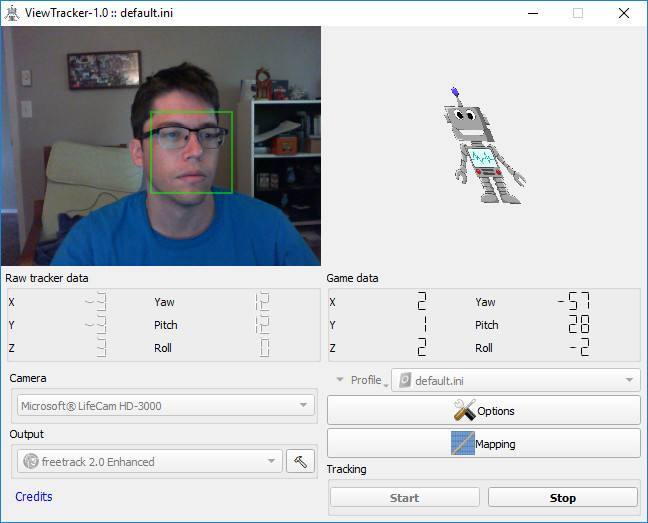Click the blue graph icon on Mapping
This screenshot has height=523, width=648.
coord(462,443)
